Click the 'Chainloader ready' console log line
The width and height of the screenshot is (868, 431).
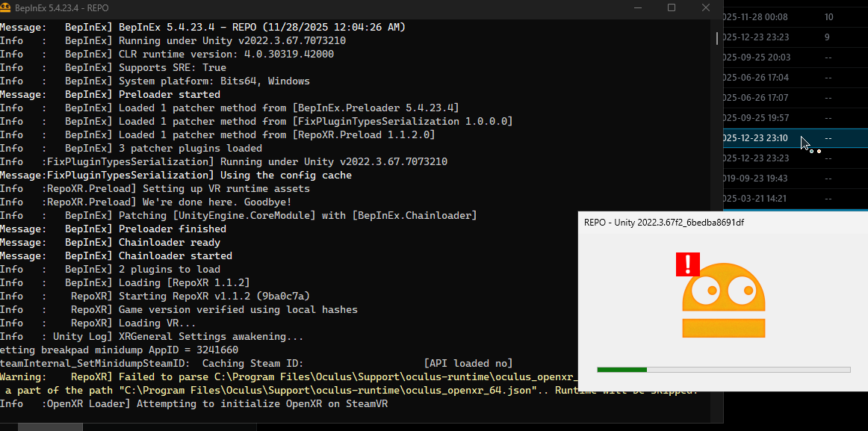pyautogui.click(x=169, y=242)
